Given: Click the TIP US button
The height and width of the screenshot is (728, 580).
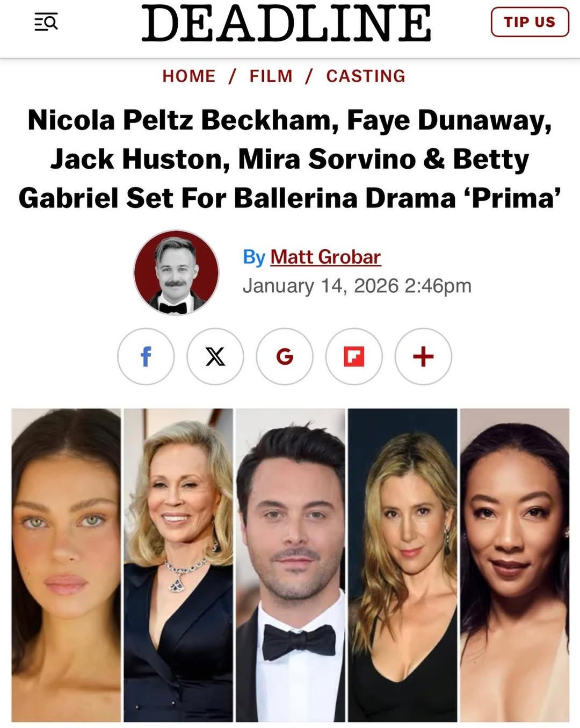Looking at the screenshot, I should [x=530, y=22].
